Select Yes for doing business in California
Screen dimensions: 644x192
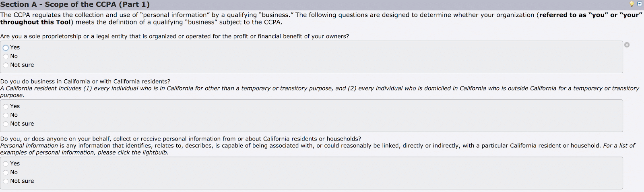(x=6, y=106)
